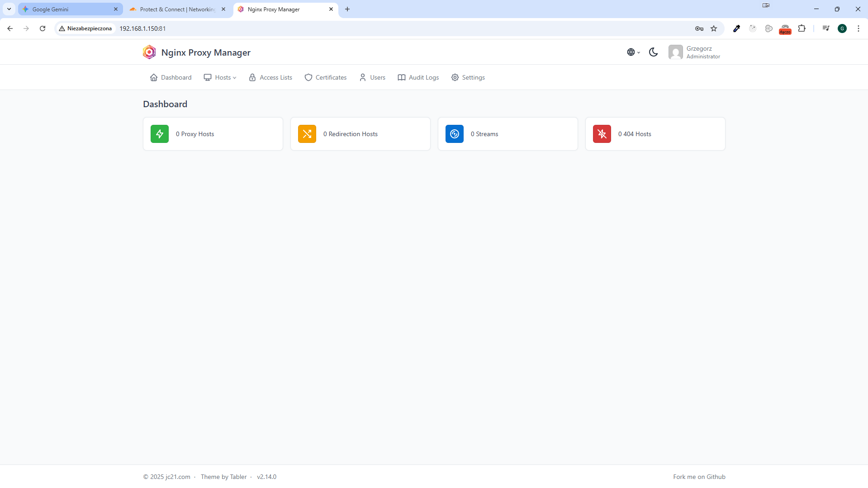Open the tab search dropdown arrow
This screenshot has height=488, width=868.
coord(9,9)
